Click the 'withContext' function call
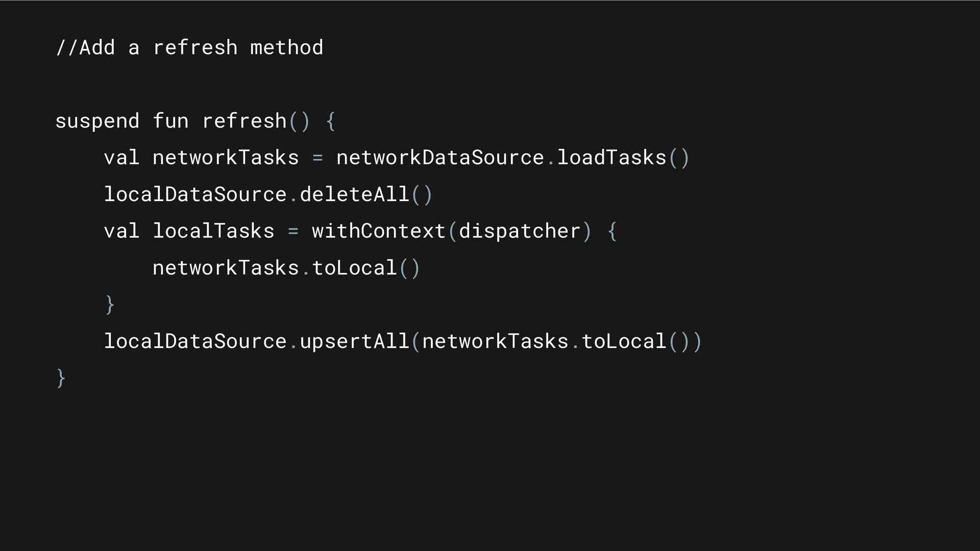980x551 pixels. 379,231
